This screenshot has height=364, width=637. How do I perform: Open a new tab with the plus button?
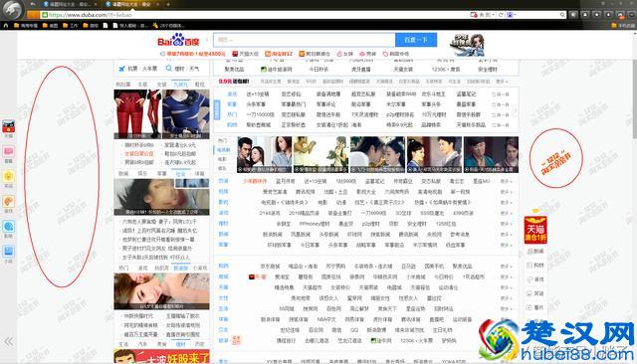tap(168, 4)
